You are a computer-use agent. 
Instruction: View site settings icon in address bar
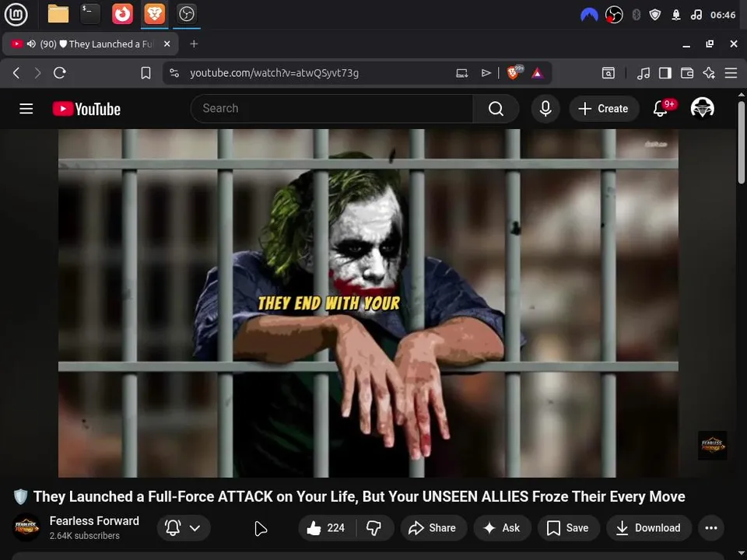coord(174,73)
